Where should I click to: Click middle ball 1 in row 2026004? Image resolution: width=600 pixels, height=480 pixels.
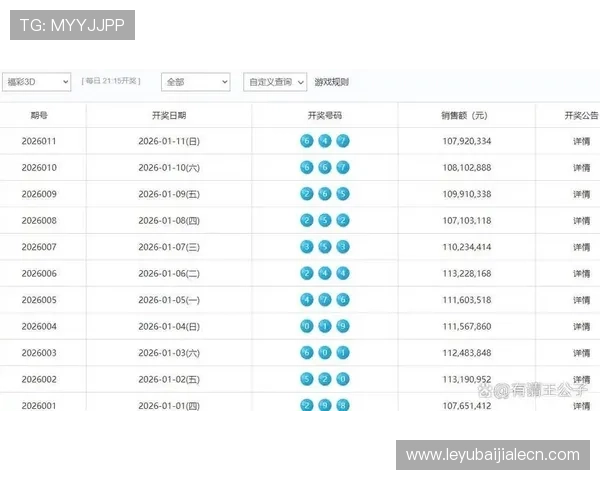(325, 326)
